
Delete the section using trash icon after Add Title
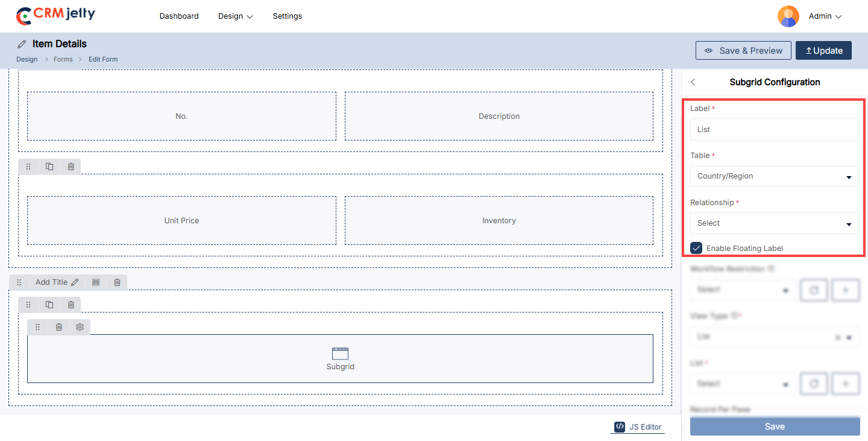tap(117, 282)
